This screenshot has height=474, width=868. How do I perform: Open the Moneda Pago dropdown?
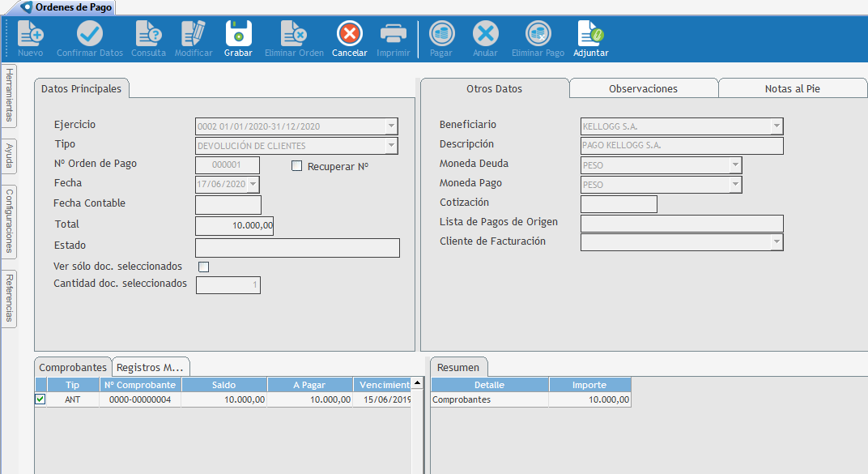(x=735, y=185)
